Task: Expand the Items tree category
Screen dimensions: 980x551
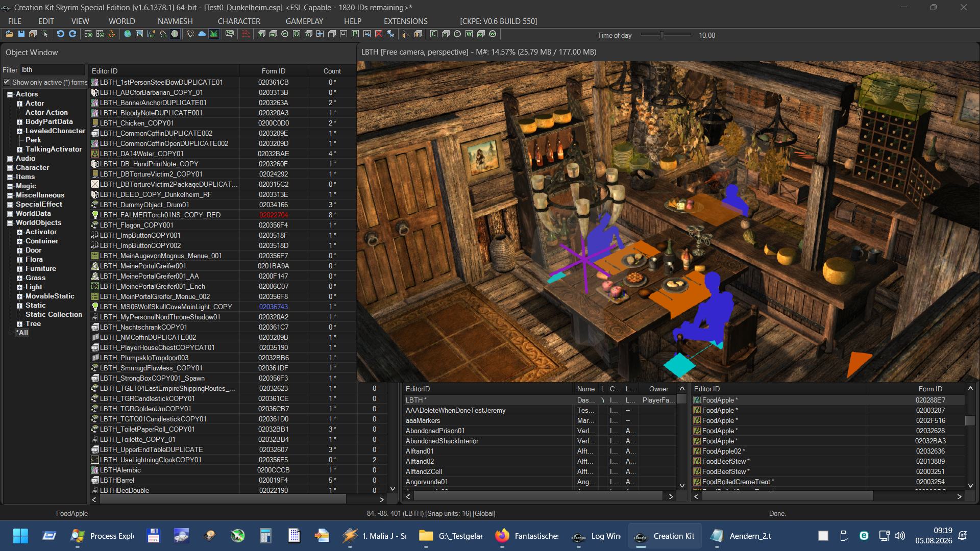Action: pos(10,177)
